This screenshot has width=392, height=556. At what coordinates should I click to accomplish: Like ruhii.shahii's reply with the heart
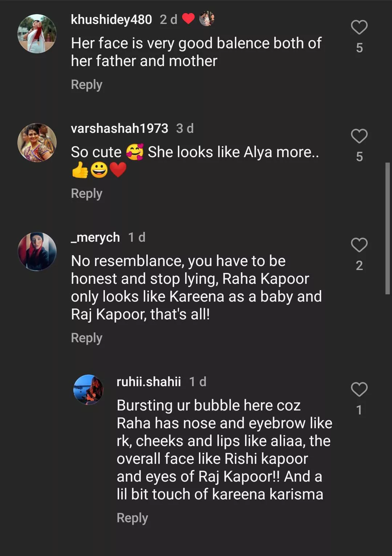(x=359, y=389)
